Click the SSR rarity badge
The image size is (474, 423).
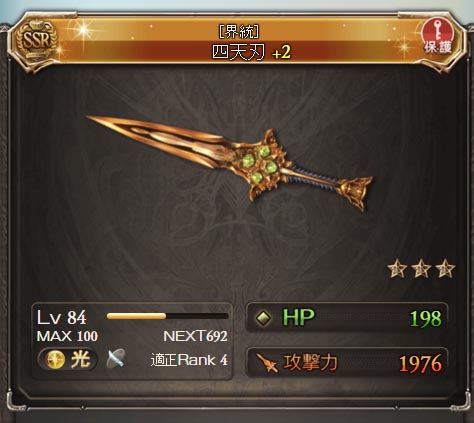36,41
